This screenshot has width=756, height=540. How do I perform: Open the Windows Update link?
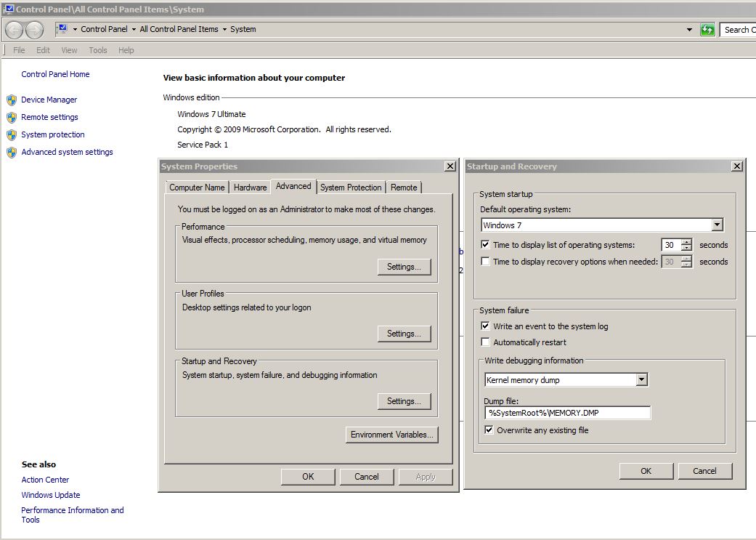click(51, 495)
